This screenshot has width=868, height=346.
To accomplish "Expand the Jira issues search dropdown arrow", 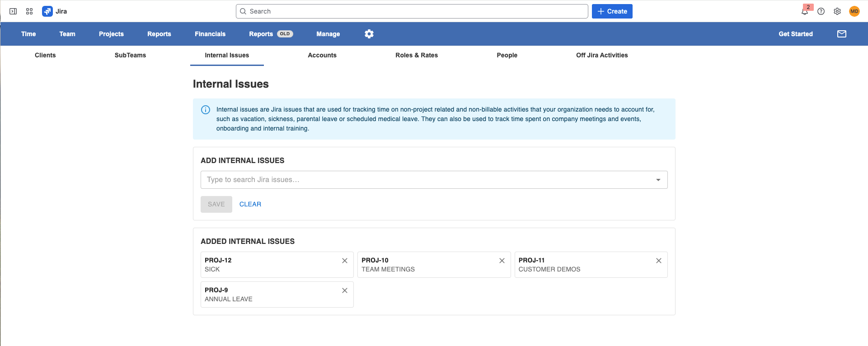I will (x=658, y=180).
